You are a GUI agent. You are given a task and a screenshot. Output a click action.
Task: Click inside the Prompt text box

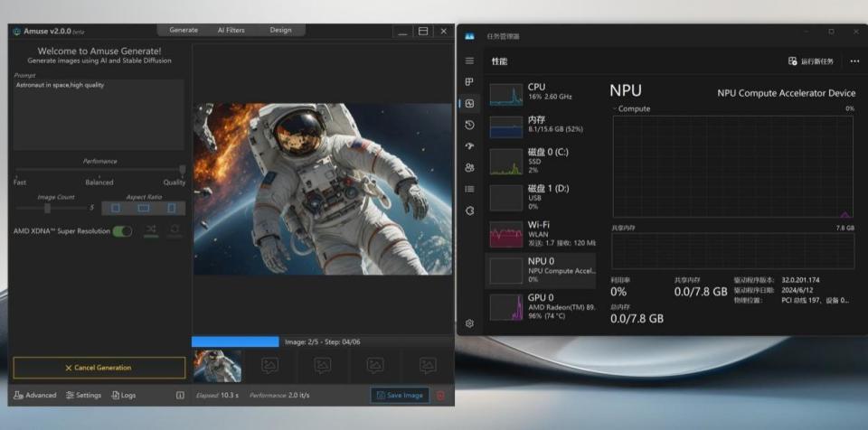click(99, 115)
